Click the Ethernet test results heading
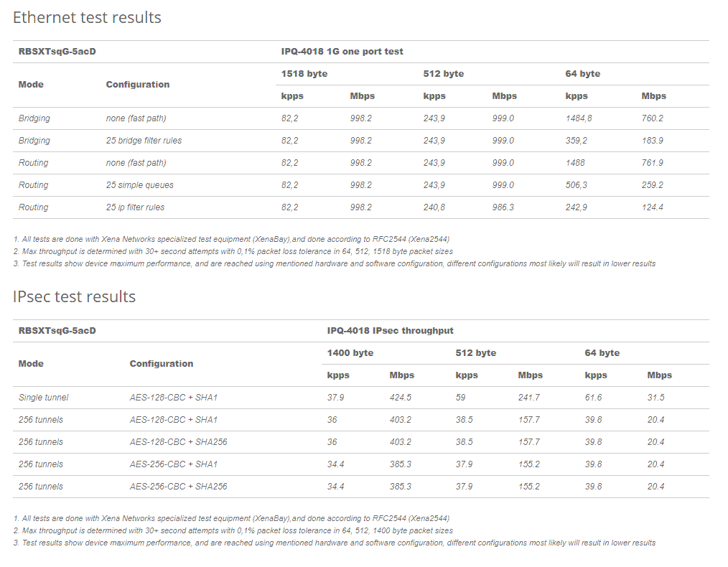 click(87, 18)
